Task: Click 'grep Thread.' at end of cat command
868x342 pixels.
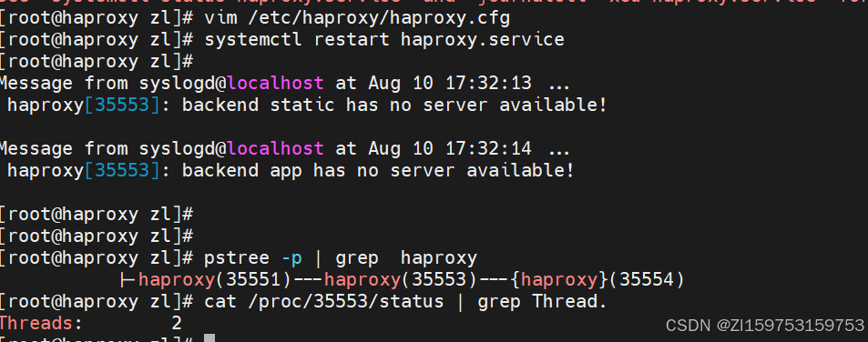Action: 543,302
